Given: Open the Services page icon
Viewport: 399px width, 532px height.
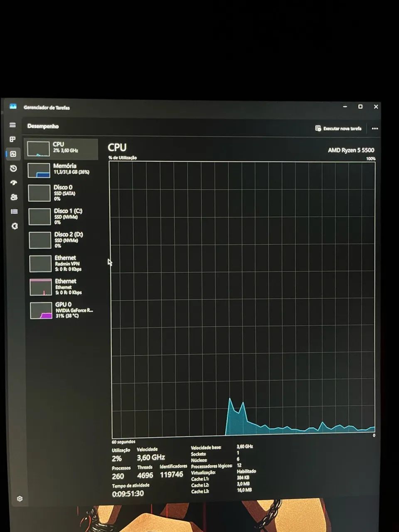Looking at the screenshot, I should 15,226.
